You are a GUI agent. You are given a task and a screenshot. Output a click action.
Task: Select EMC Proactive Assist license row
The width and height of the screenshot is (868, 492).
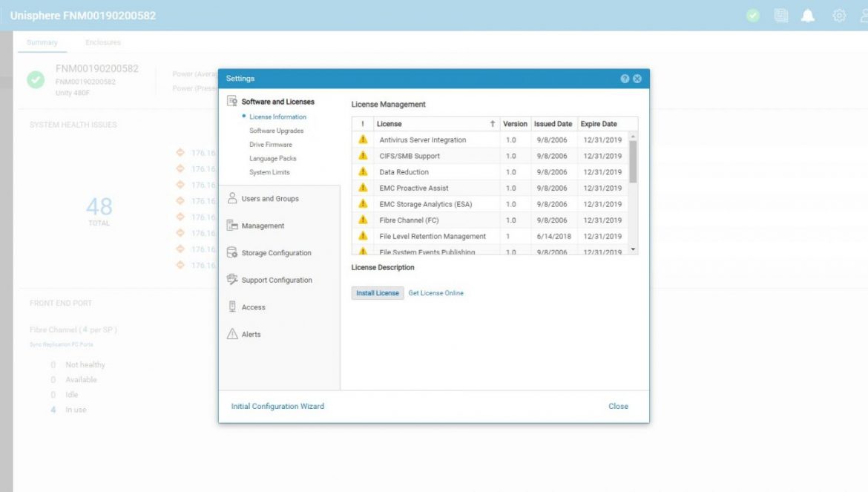pos(490,188)
